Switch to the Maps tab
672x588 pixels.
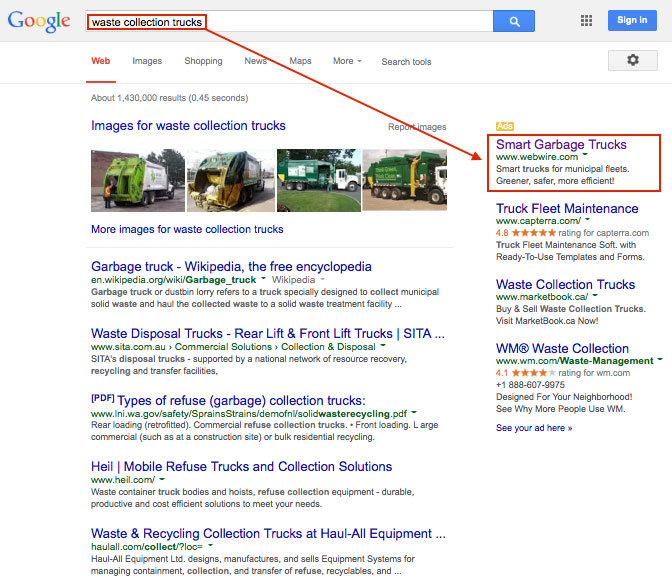[x=300, y=61]
